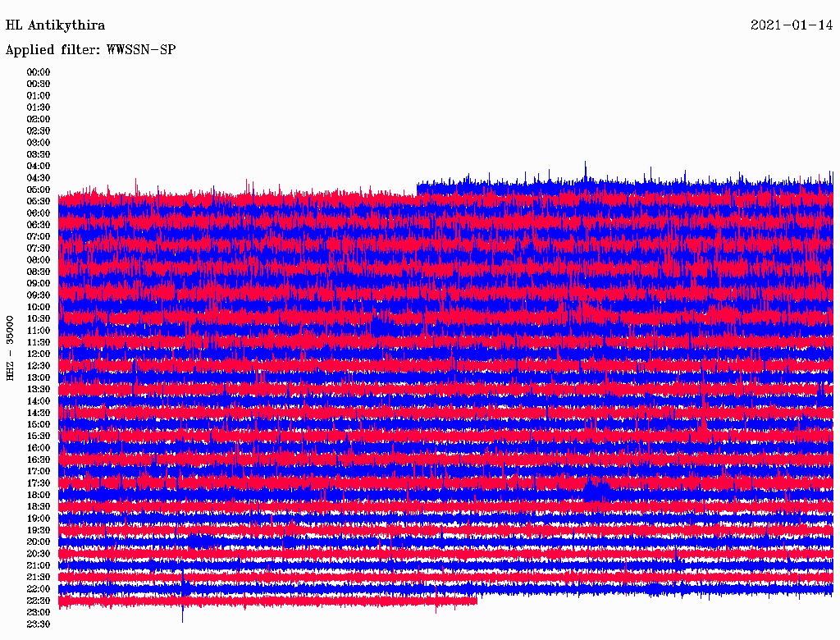The height and width of the screenshot is (640, 840).
Task: Click the 07:30 time label
Action: [39, 248]
